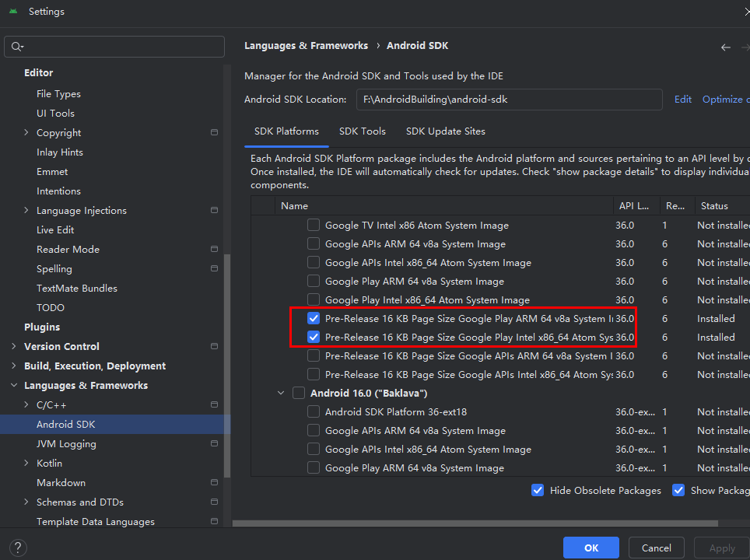Expand the Version Control section
Screen dimensions: 750x560
pos(13,347)
